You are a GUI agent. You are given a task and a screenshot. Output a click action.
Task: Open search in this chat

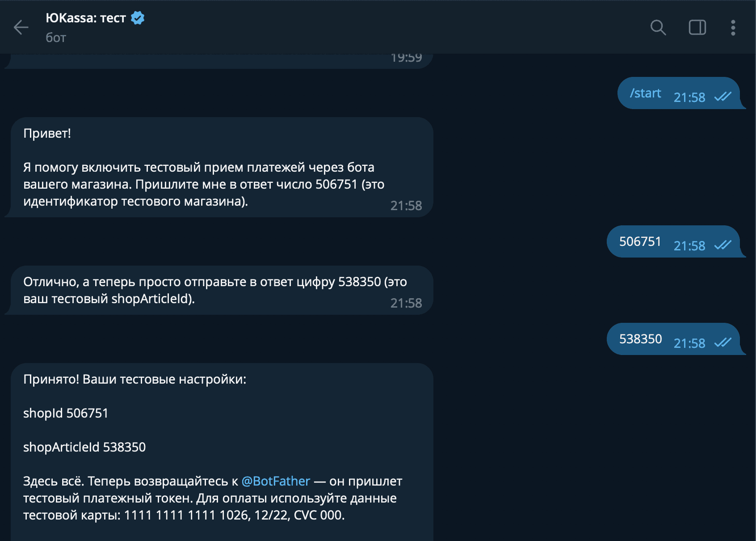[x=658, y=27]
